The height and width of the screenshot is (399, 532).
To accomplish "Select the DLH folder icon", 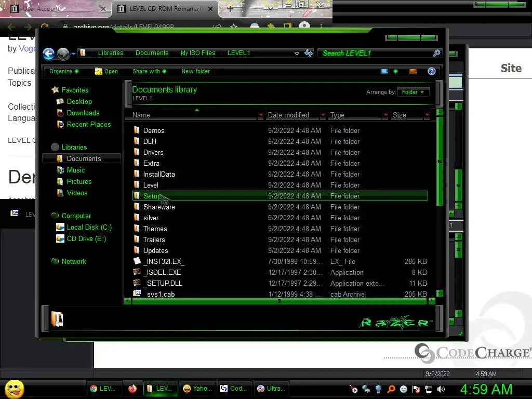I will 137,141.
